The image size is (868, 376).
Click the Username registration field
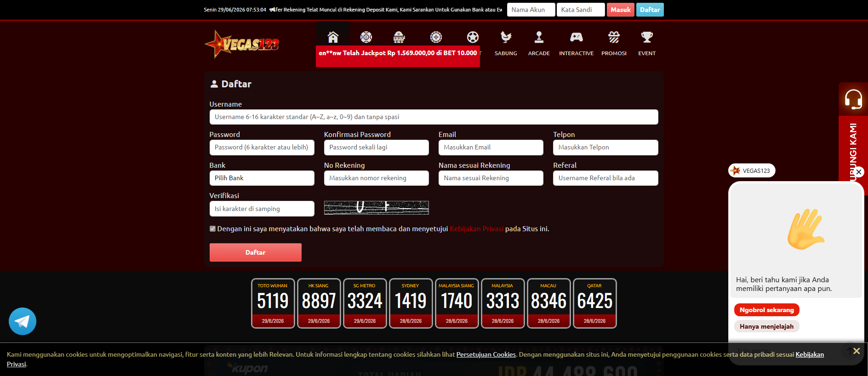tap(434, 117)
